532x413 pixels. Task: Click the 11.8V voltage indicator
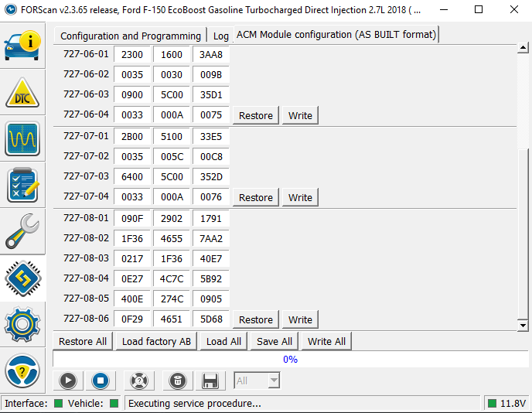[x=507, y=403]
